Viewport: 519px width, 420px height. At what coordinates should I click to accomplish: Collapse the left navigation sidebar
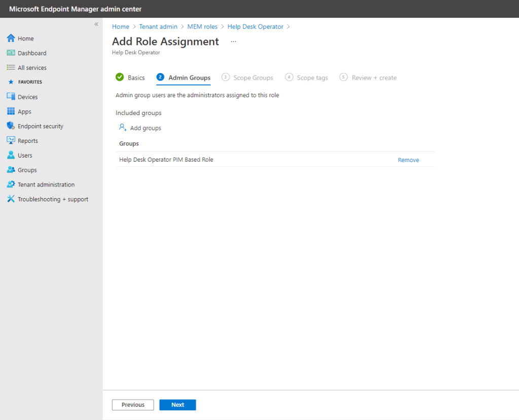[96, 24]
